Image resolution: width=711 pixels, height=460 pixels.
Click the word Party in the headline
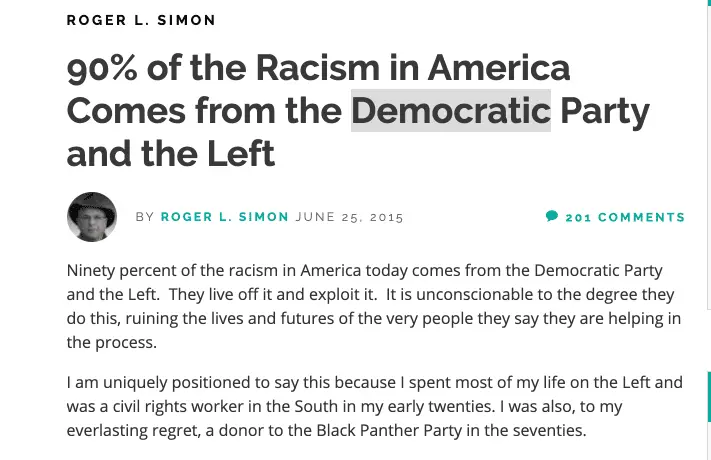605,110
